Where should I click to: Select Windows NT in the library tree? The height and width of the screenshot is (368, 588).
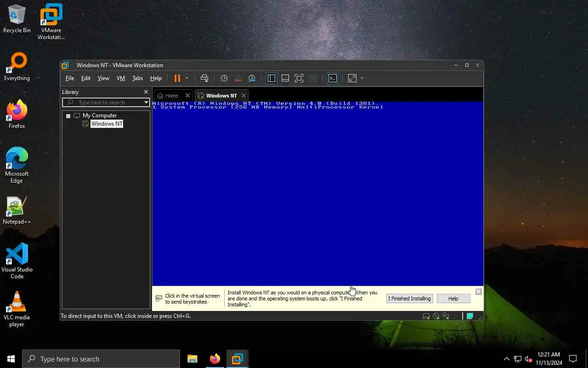pyautogui.click(x=107, y=124)
